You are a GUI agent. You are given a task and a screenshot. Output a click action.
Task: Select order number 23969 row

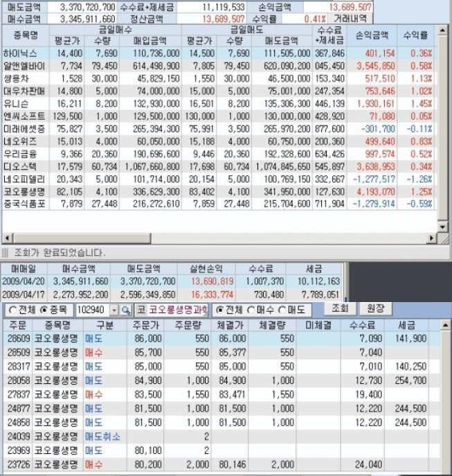[222, 450]
